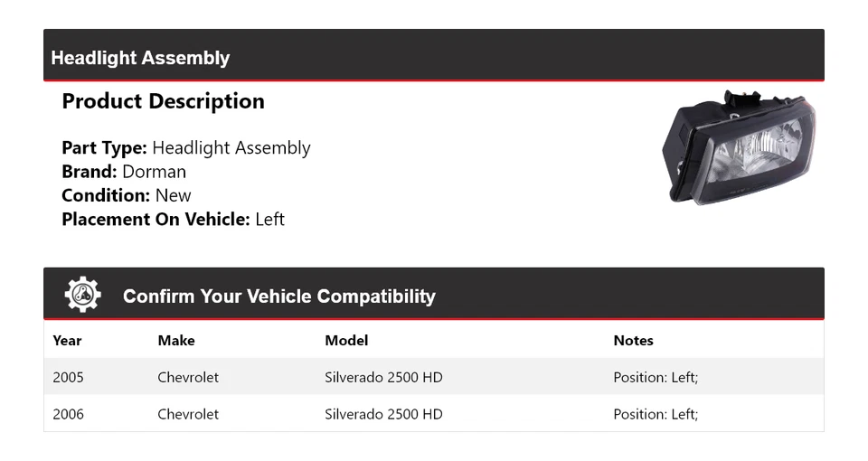This screenshot has width=868, height=461.
Task: Click the Model column header
Action: click(346, 341)
